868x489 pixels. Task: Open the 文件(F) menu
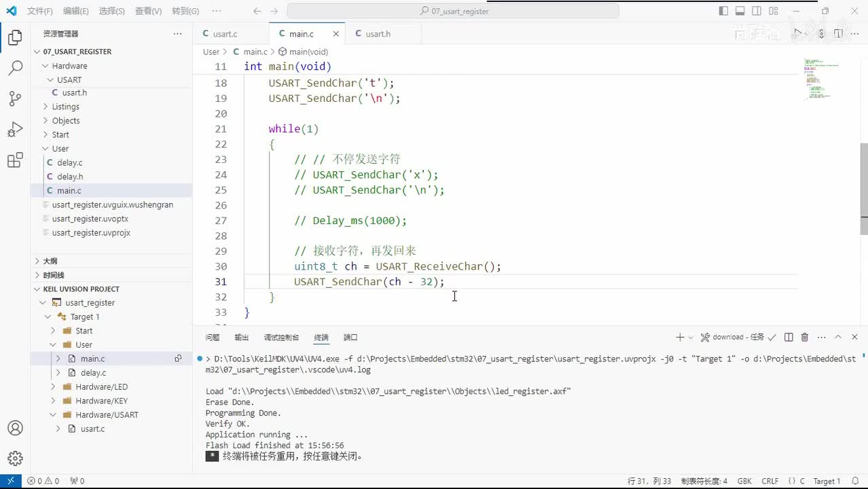coord(40,11)
